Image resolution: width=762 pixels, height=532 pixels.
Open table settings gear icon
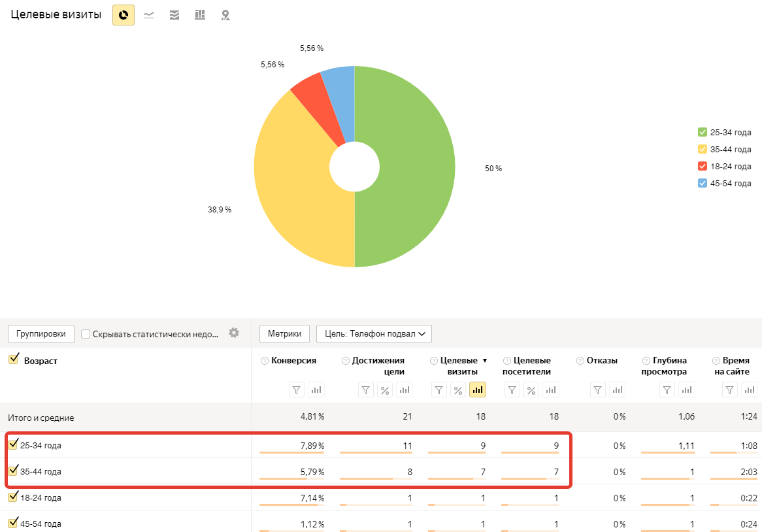[x=234, y=333]
